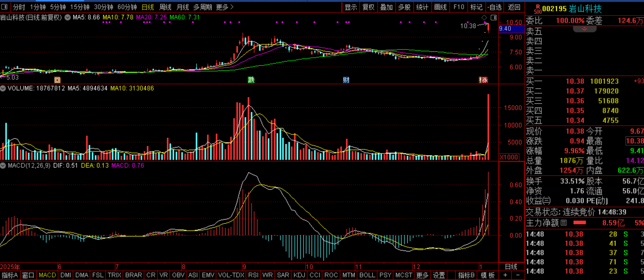Image resolution: width=644 pixels, height=280 pixels.
Task: Expand the order book with double chevron
Action: tap(584, 29)
